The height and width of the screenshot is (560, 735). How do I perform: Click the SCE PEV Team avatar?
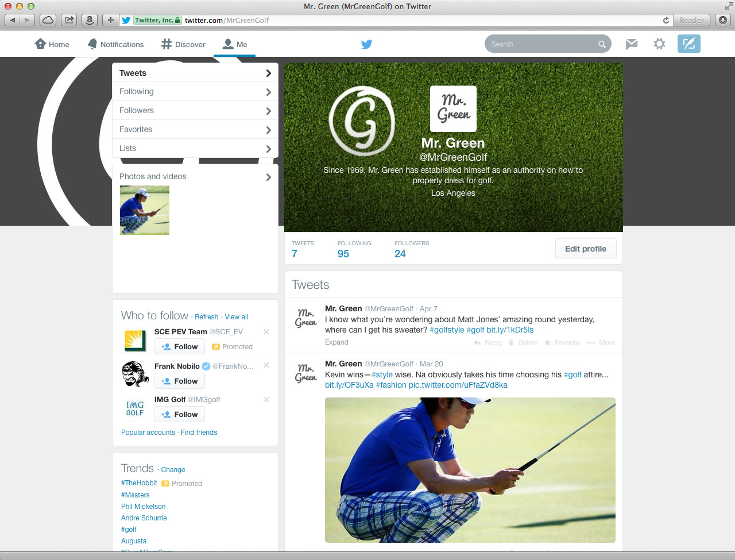click(136, 341)
